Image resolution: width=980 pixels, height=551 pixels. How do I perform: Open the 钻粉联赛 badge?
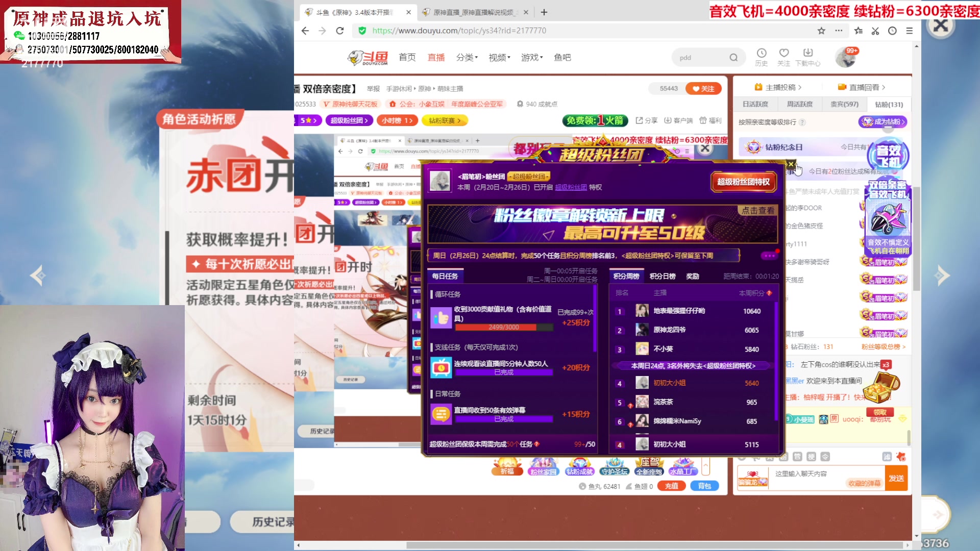pyautogui.click(x=445, y=120)
